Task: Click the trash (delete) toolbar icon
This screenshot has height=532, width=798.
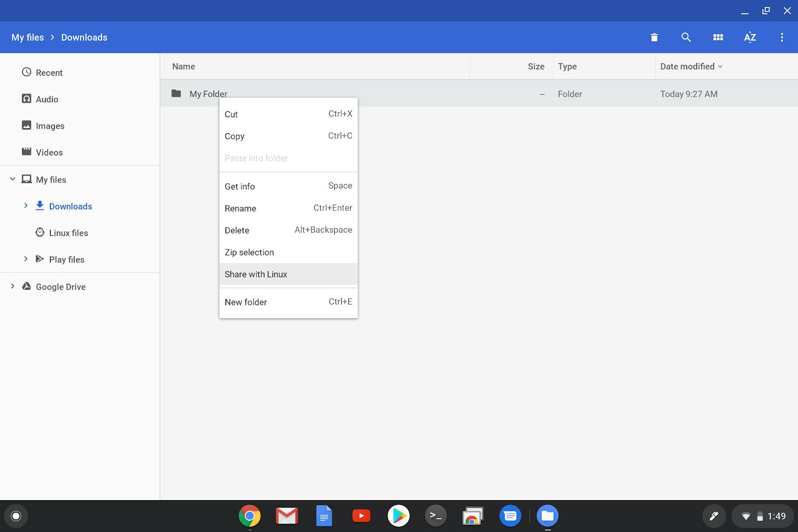Action: tap(654, 37)
